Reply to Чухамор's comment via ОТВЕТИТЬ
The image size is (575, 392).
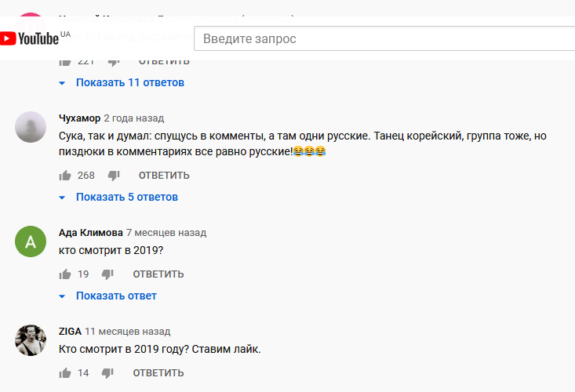[164, 175]
